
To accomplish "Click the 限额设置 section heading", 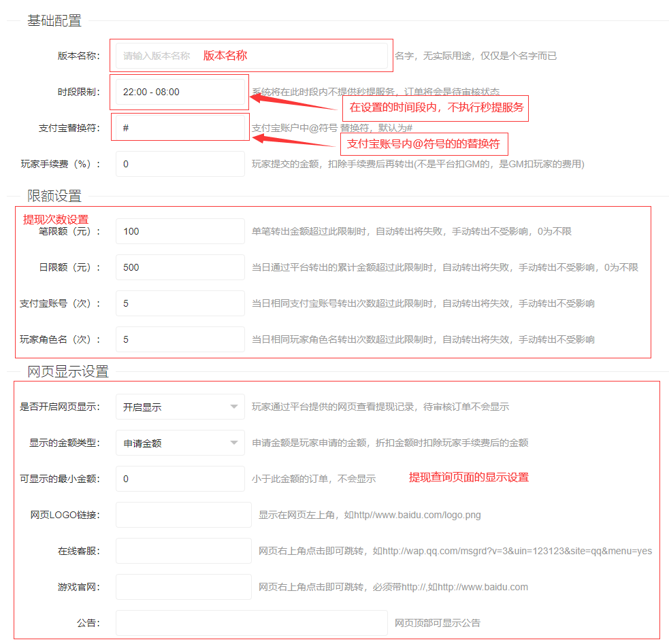I will [x=54, y=196].
